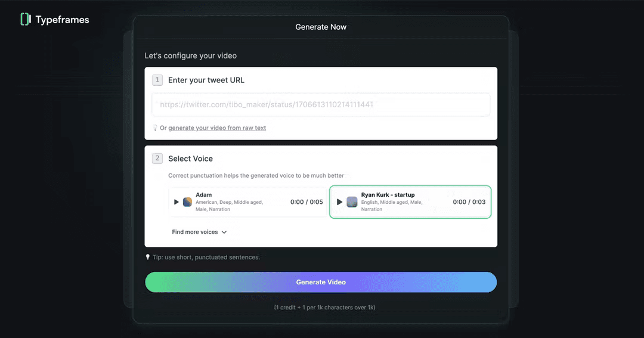
Task: Click Ryan Kurk's description "English, Middle aged, Male"
Action: (391, 202)
